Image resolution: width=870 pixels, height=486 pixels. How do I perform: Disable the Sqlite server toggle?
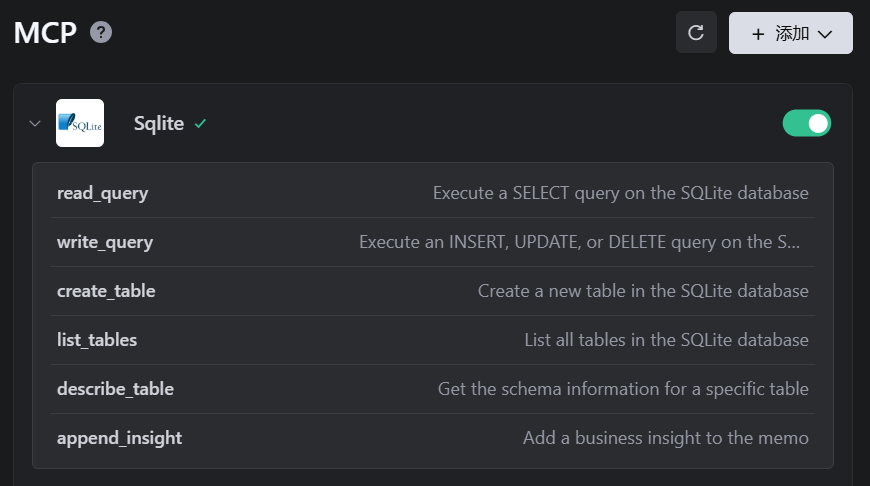coord(806,123)
